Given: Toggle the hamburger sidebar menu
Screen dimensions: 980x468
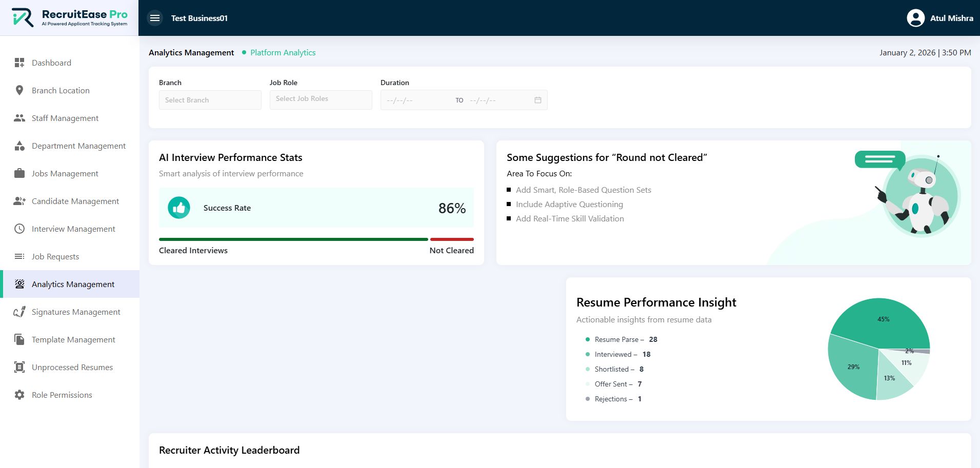Looking at the screenshot, I should (x=155, y=18).
